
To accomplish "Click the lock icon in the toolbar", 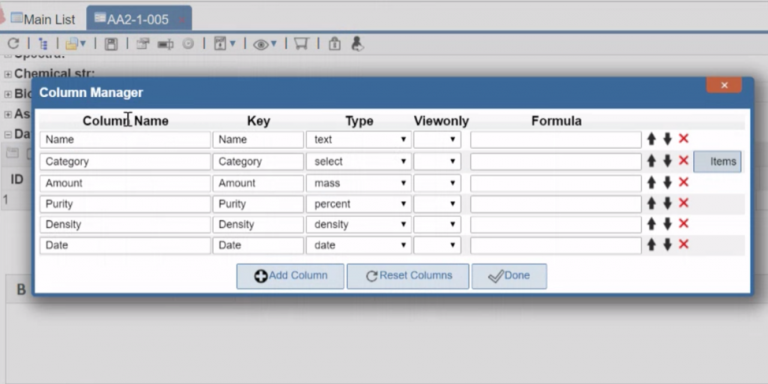I will point(335,44).
